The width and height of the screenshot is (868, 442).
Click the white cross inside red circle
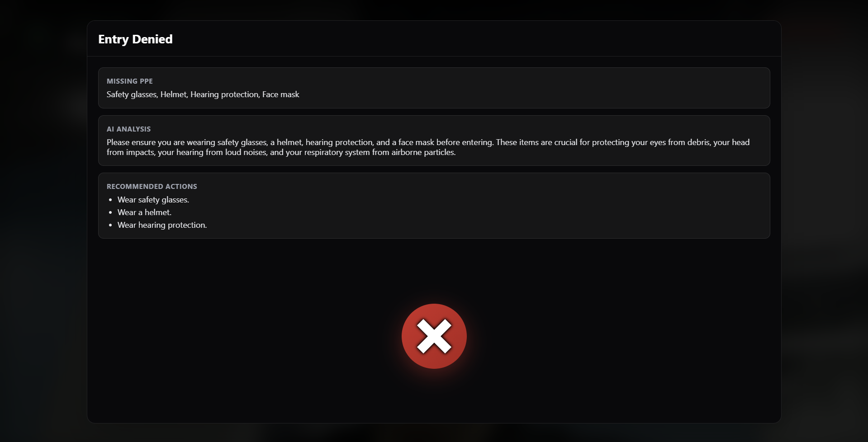tap(434, 336)
